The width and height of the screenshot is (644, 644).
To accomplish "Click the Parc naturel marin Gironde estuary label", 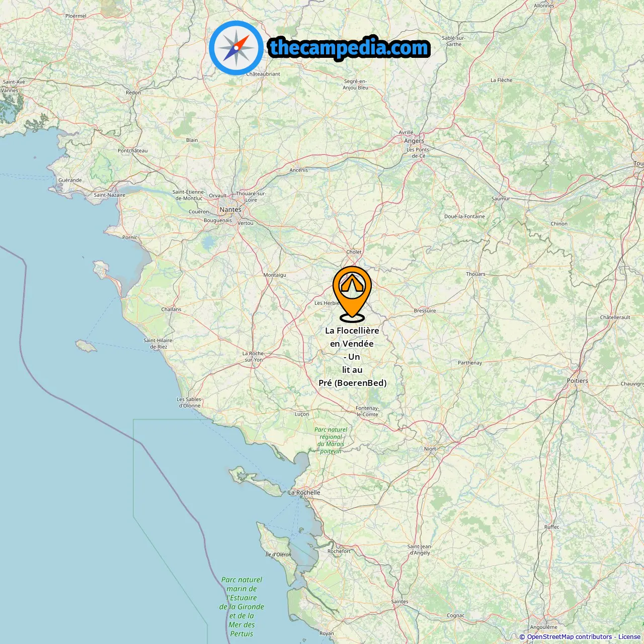I will click(x=242, y=607).
